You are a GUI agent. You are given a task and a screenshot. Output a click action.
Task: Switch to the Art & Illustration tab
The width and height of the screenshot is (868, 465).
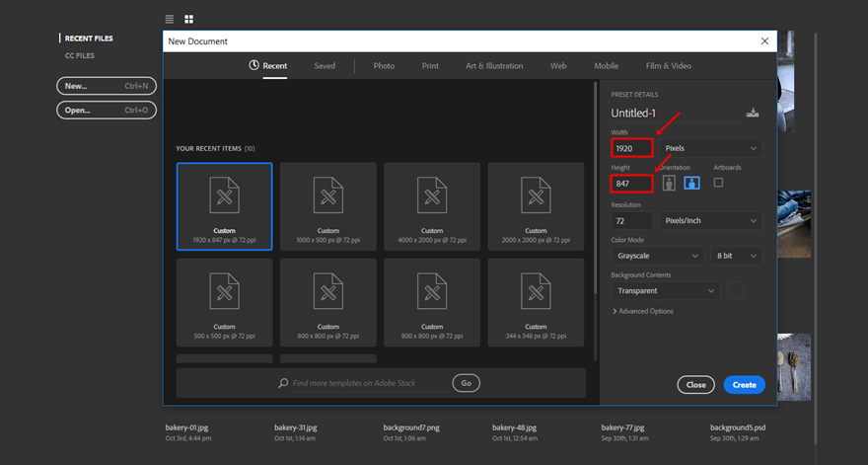tap(494, 65)
